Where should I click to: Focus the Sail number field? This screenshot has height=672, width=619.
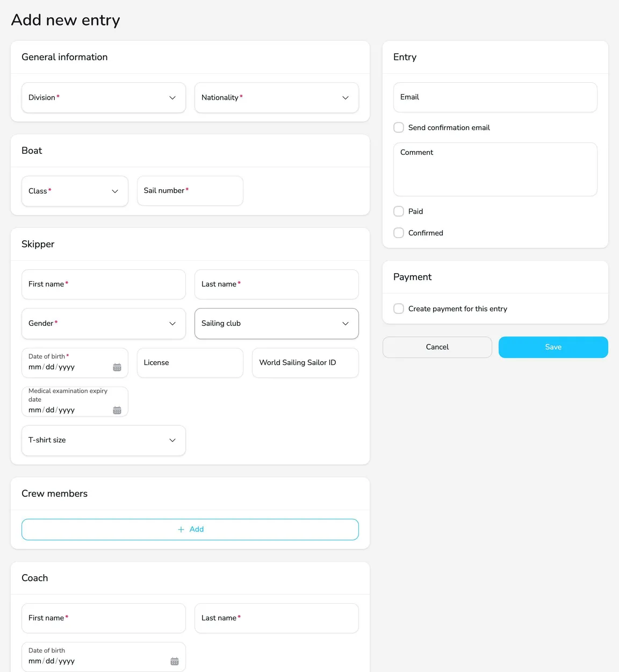pos(190,191)
